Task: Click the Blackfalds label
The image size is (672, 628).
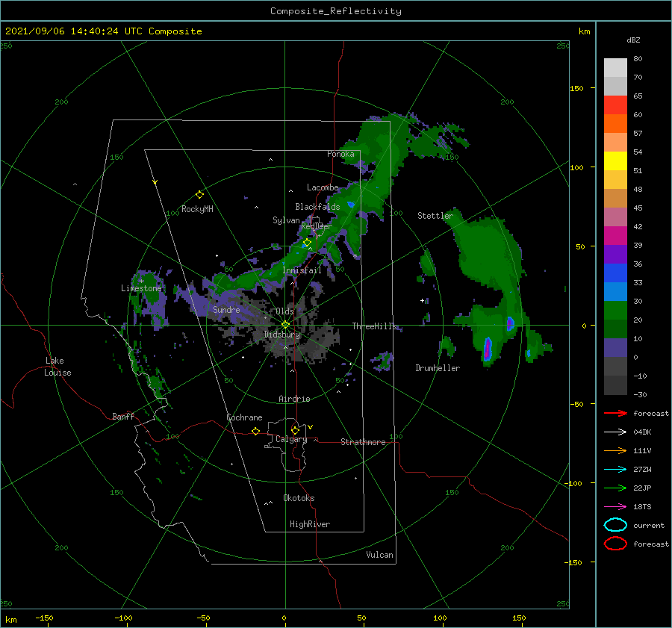Action: coord(317,207)
